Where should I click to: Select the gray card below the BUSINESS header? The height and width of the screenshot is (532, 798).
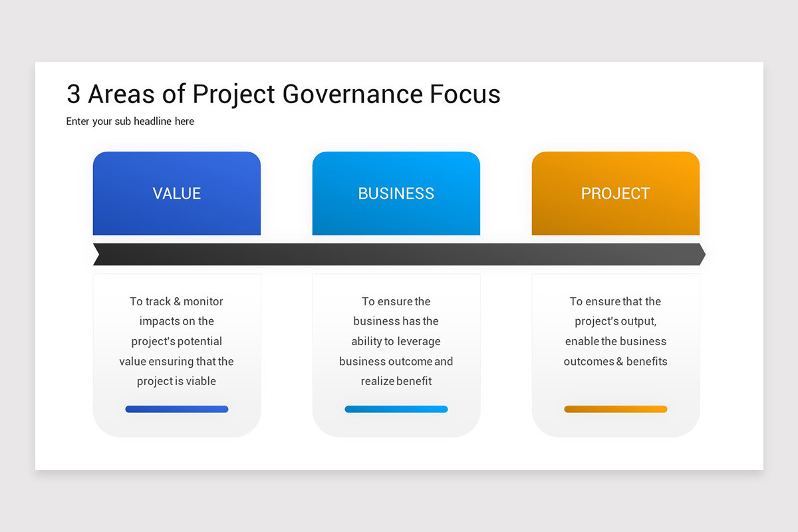point(396,355)
